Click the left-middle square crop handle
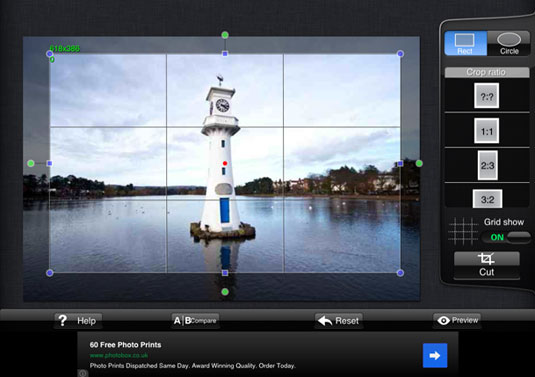The height and width of the screenshot is (377, 535). pyautogui.click(x=49, y=163)
